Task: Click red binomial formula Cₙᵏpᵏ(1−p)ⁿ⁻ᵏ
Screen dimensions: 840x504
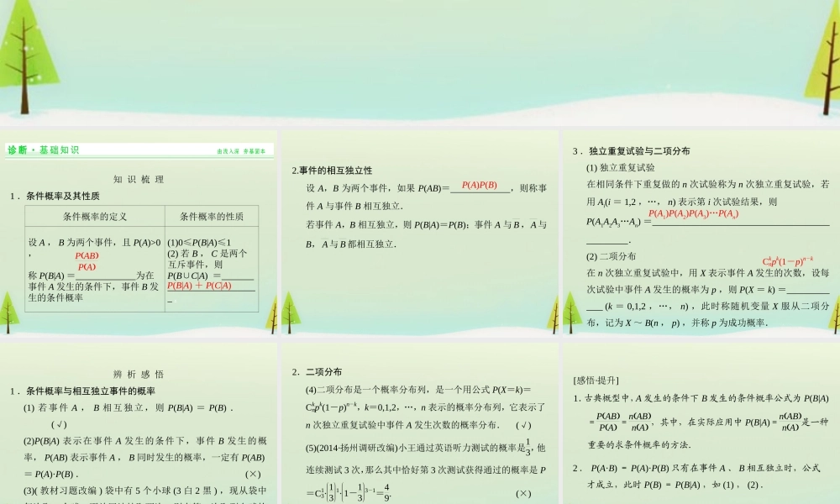Action: point(788,261)
